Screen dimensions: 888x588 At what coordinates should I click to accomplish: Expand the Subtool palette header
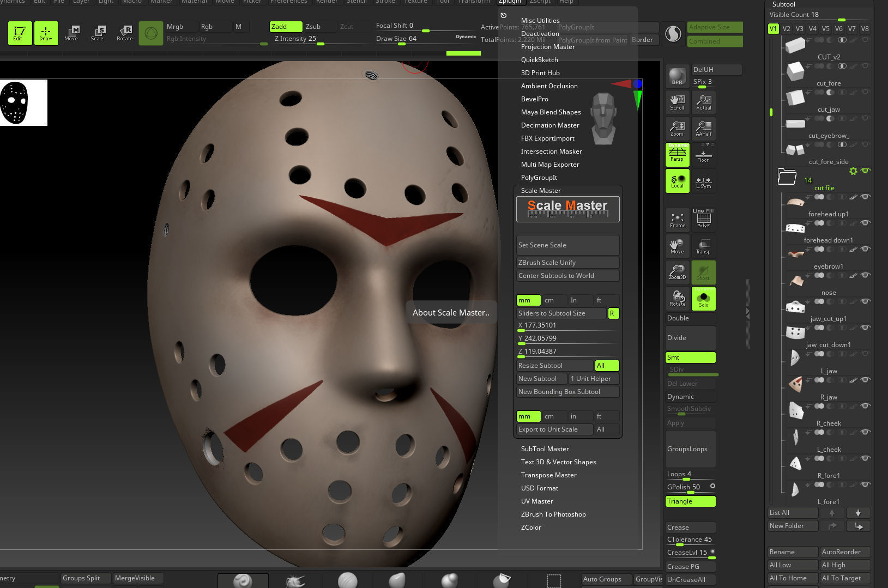(783, 4)
